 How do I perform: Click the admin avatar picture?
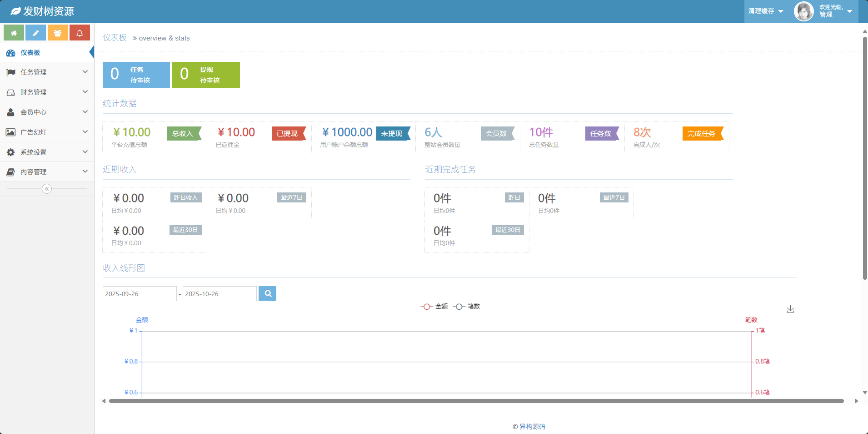[803, 11]
